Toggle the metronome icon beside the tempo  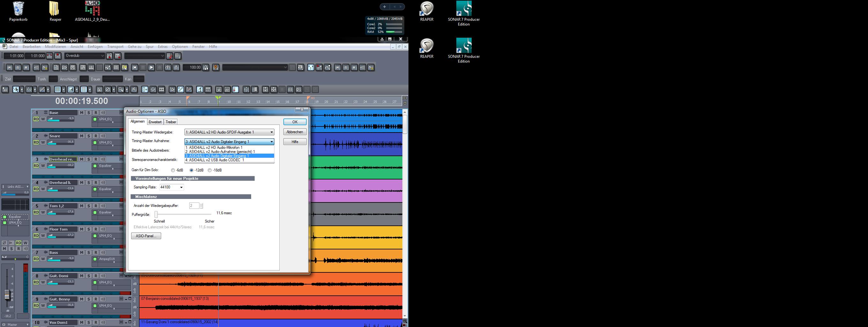(206, 67)
